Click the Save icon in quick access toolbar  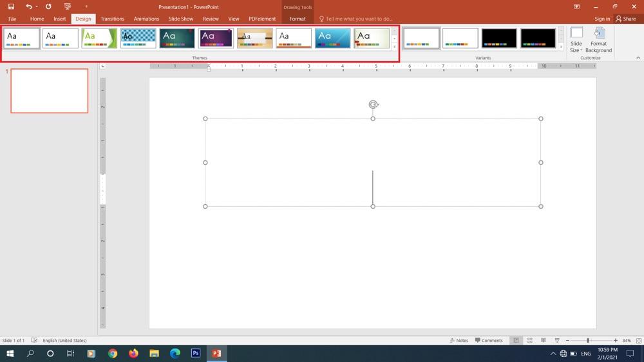[x=11, y=6]
